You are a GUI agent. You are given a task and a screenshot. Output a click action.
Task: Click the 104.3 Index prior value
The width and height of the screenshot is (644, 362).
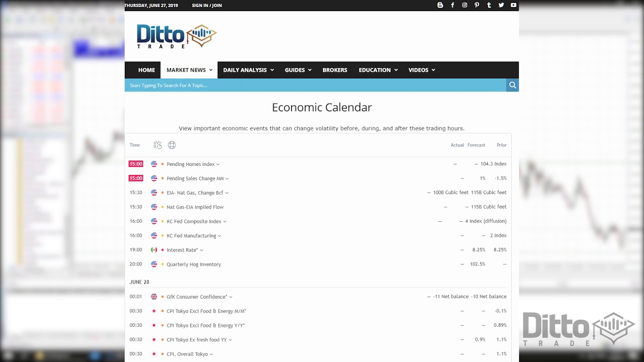(x=494, y=164)
